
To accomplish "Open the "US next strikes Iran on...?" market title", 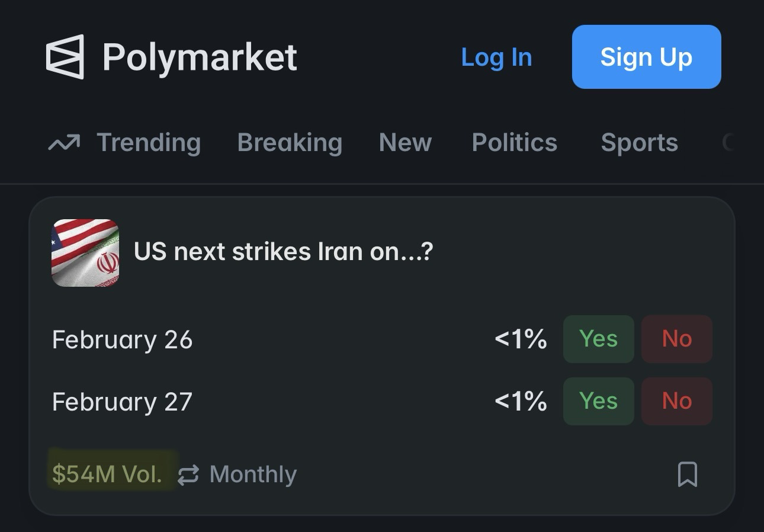I will coord(283,252).
